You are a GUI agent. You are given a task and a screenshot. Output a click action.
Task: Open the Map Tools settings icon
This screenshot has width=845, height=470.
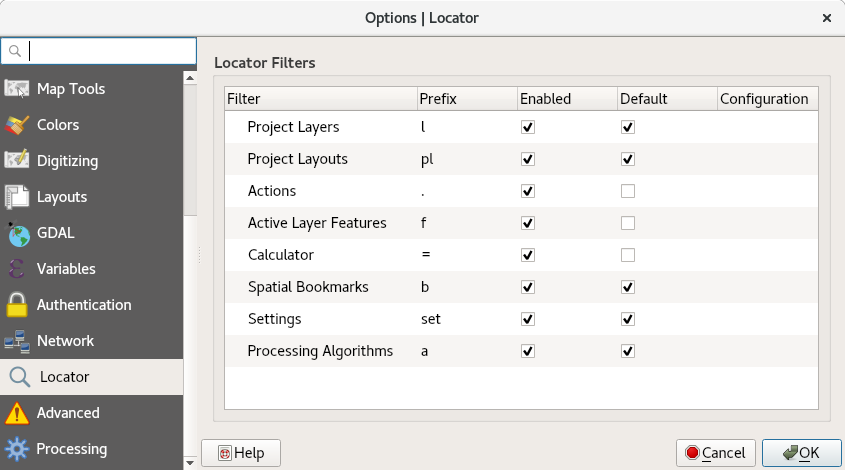[17, 88]
